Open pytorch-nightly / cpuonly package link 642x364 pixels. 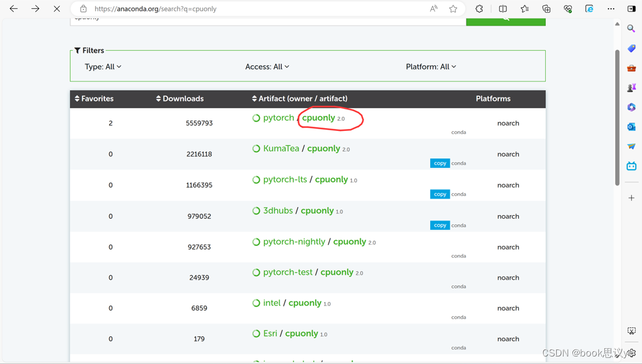click(x=350, y=242)
